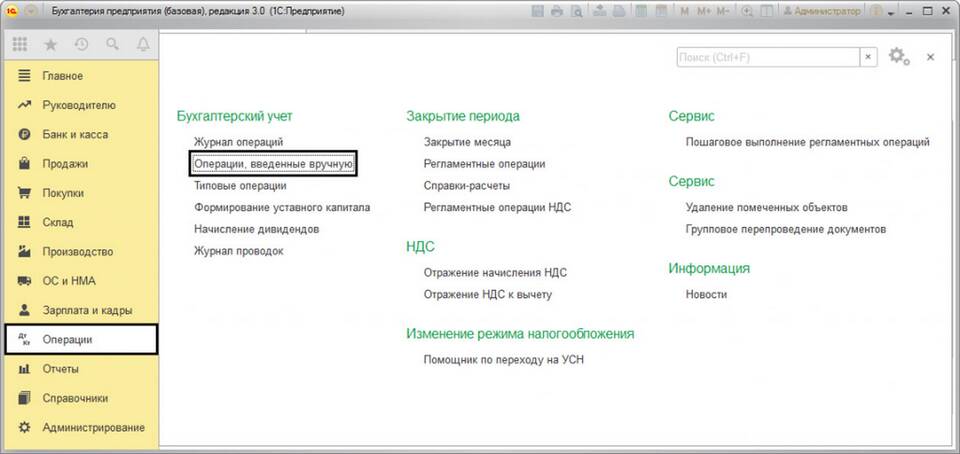960x454 pixels.
Task: Show history clock icon
Action: point(81,44)
